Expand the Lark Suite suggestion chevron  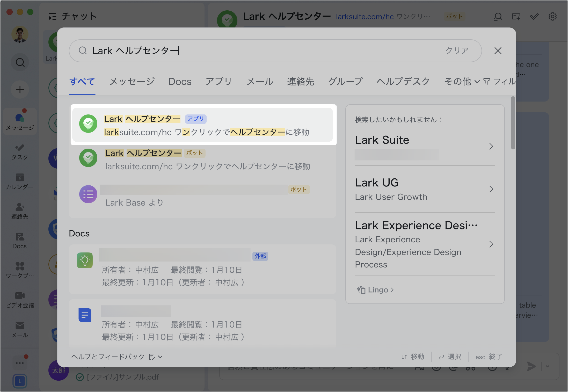[491, 147]
